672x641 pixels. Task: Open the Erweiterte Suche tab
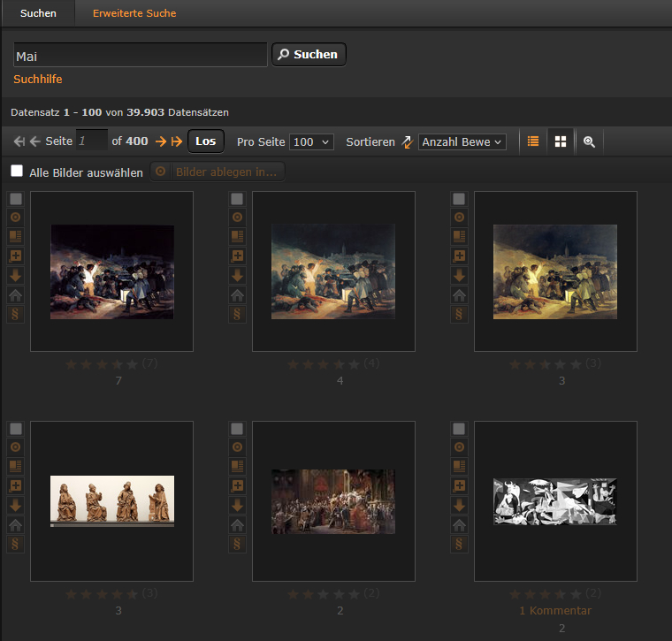point(134,13)
